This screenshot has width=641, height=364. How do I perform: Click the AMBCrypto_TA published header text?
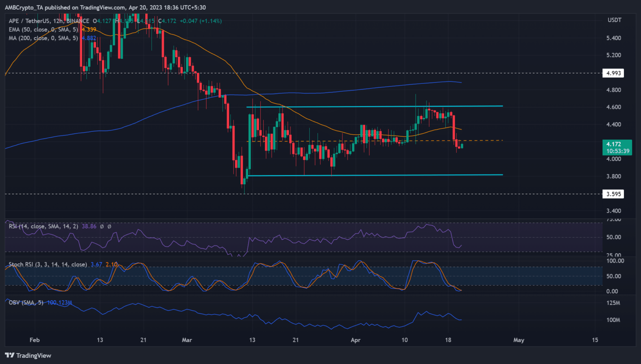(x=105, y=7)
